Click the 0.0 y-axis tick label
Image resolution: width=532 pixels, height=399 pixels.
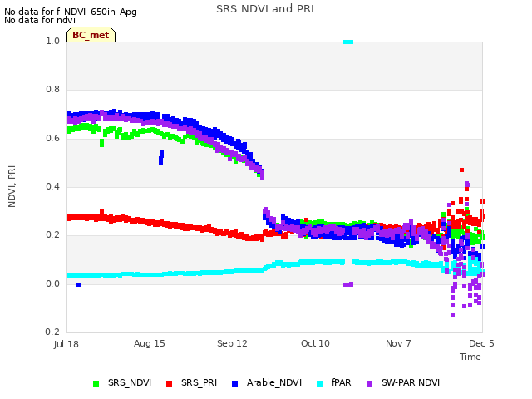pyautogui.click(x=52, y=283)
